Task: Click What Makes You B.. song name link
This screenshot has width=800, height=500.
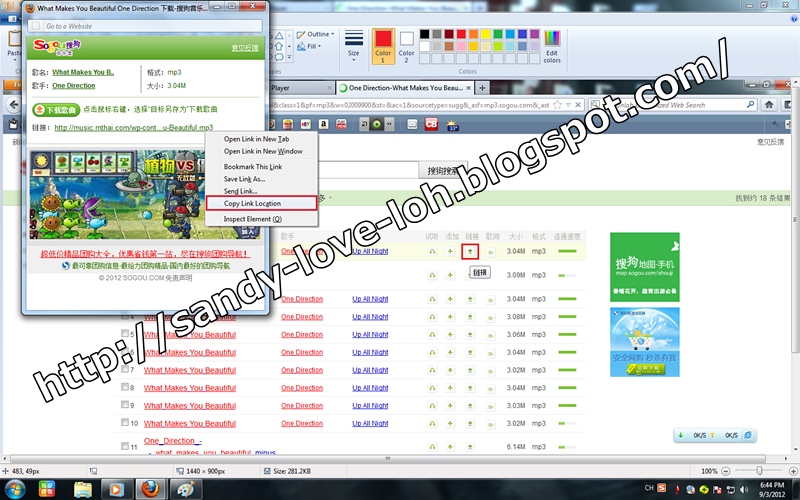Action: point(83,72)
